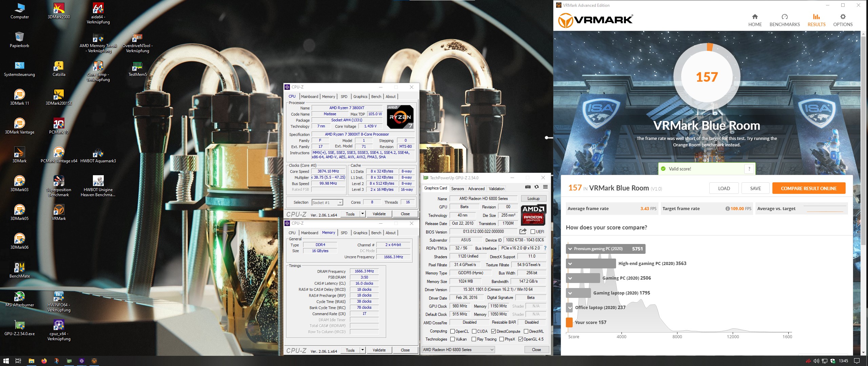Image resolution: width=868 pixels, height=366 pixels.
Task: Toggle DirectML checkbox in GPU-Z
Action: (x=526, y=331)
